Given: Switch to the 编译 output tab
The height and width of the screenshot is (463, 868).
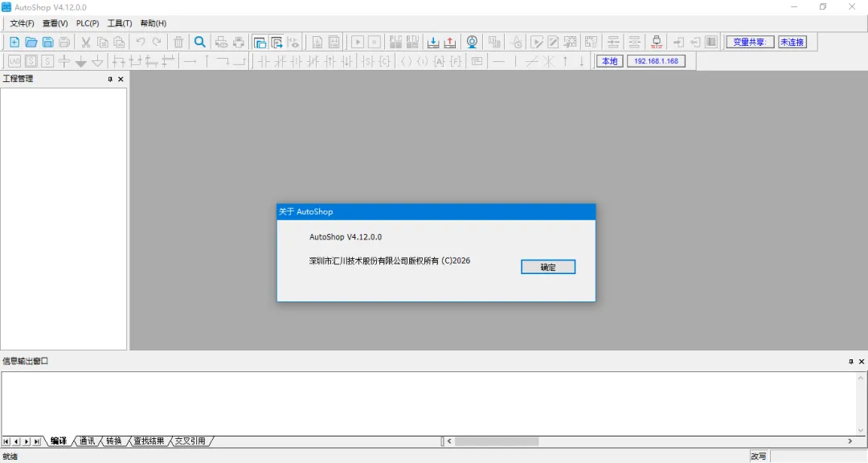Looking at the screenshot, I should coord(58,440).
